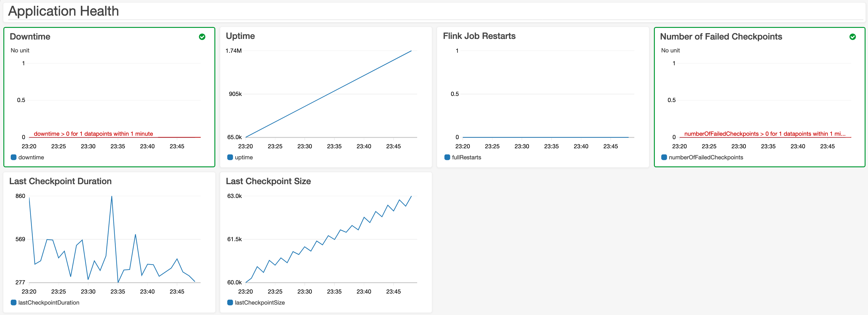Click the green alarm status icon on Failed Checkpoints
This screenshot has width=868, height=315.
852,37
